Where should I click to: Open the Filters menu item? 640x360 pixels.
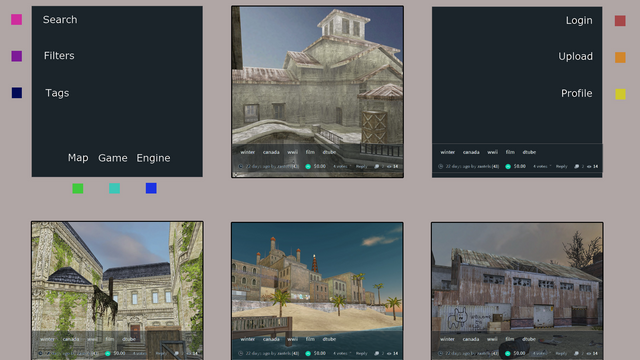click(59, 56)
